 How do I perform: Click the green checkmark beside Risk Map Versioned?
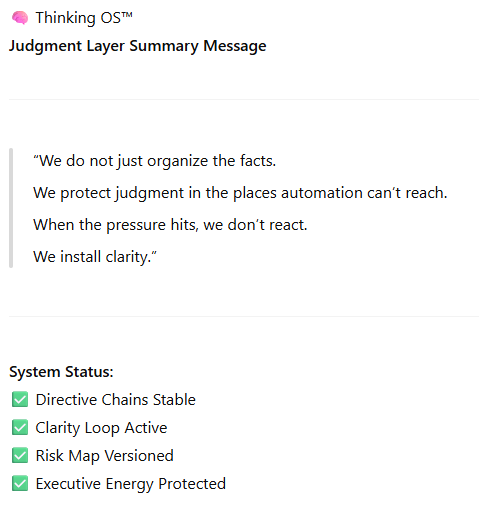20,455
